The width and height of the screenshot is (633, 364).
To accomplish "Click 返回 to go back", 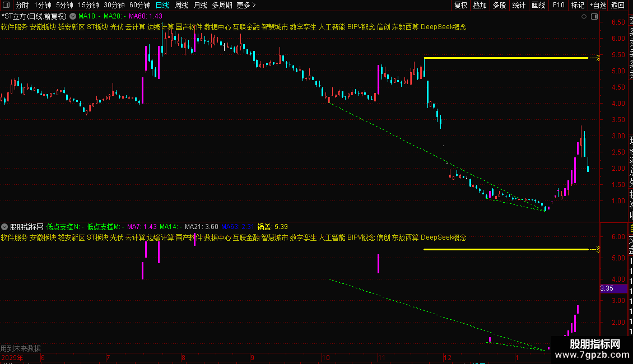I will [618, 5].
